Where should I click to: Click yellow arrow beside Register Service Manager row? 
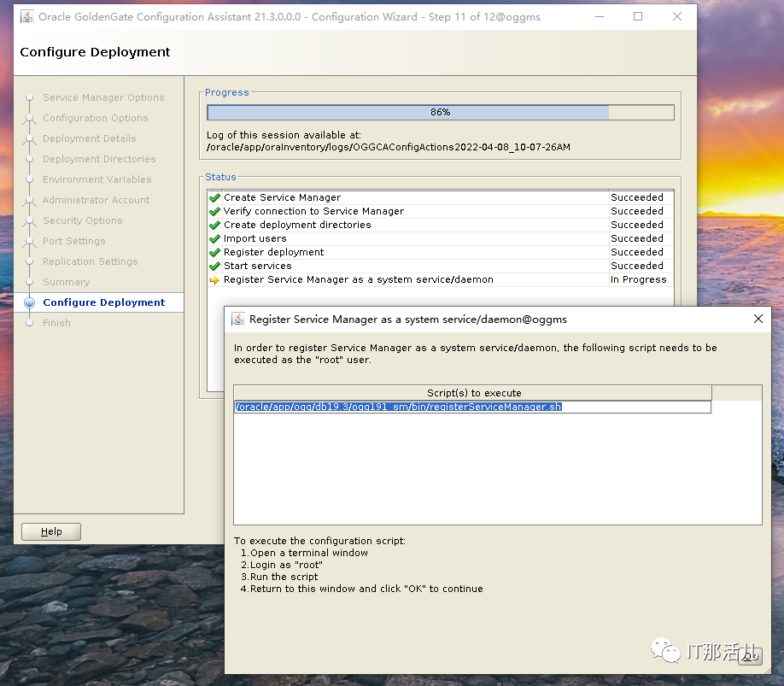pyautogui.click(x=214, y=279)
